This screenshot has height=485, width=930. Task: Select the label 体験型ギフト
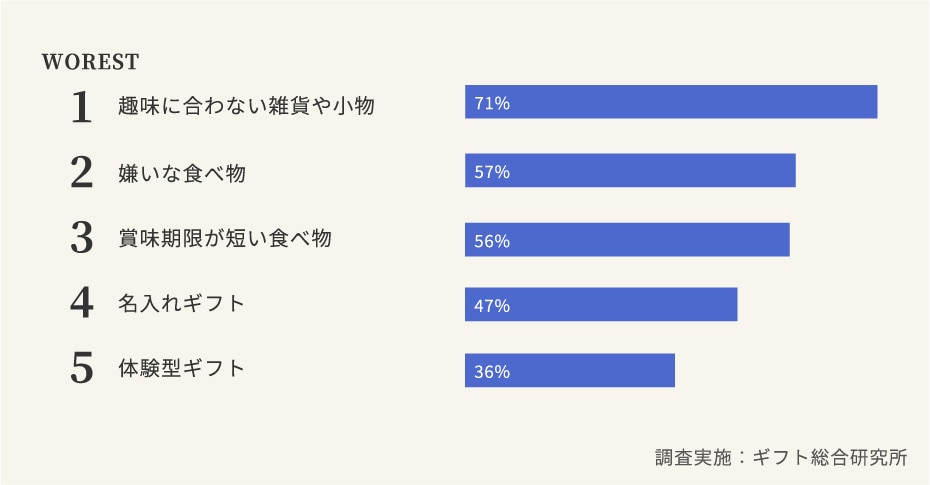181,368
